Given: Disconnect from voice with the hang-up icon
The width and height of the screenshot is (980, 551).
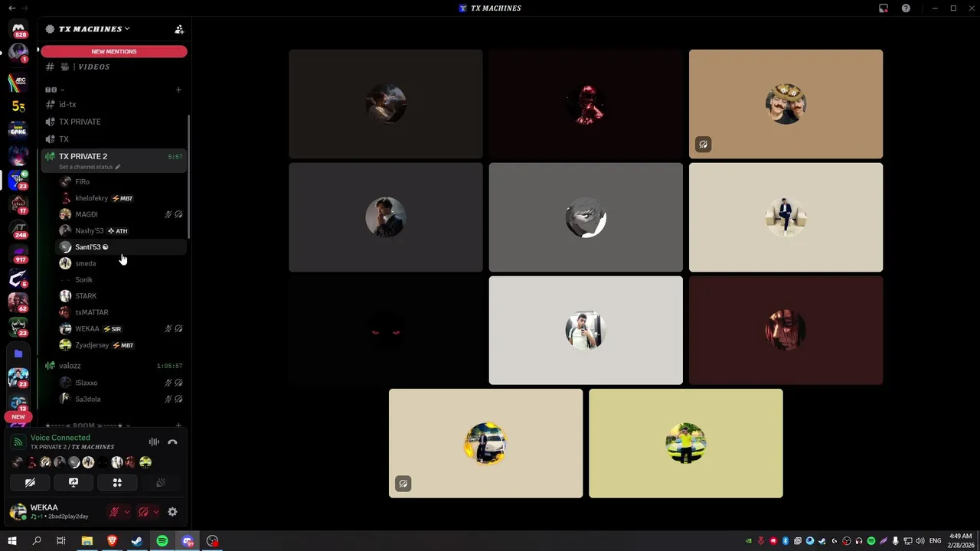Looking at the screenshot, I should (x=172, y=442).
